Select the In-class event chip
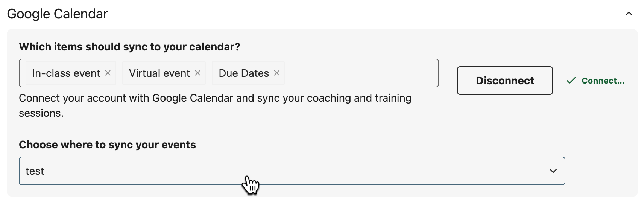 coord(70,73)
